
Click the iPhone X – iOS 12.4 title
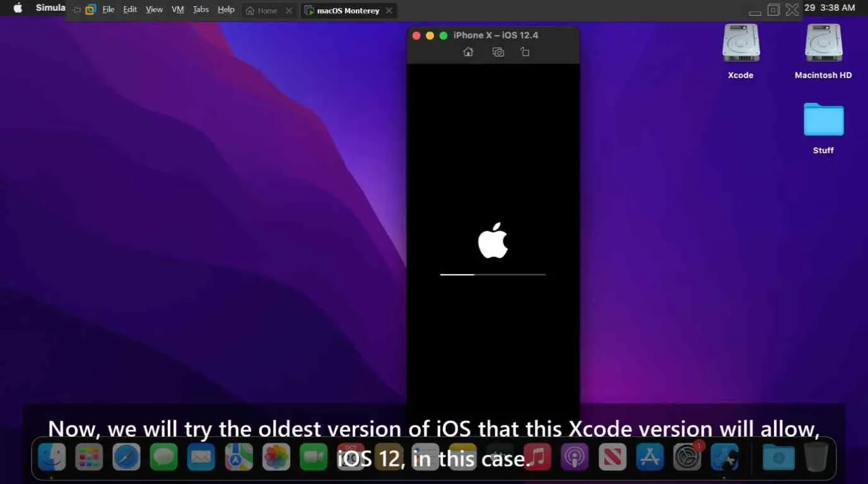[496, 35]
